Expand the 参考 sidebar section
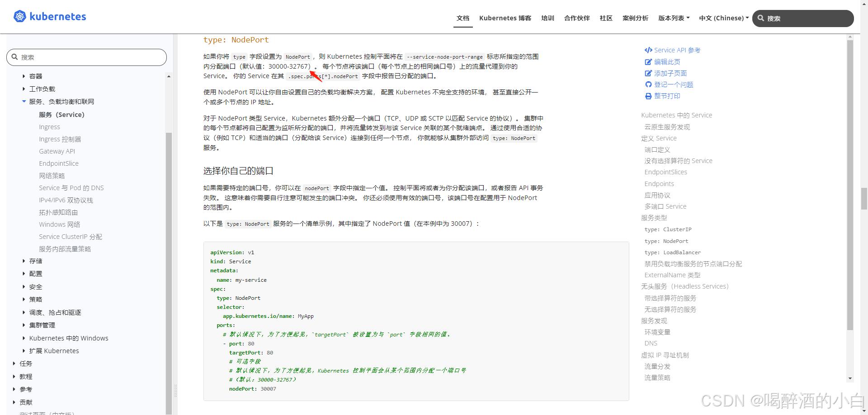868x415 pixels. point(14,389)
